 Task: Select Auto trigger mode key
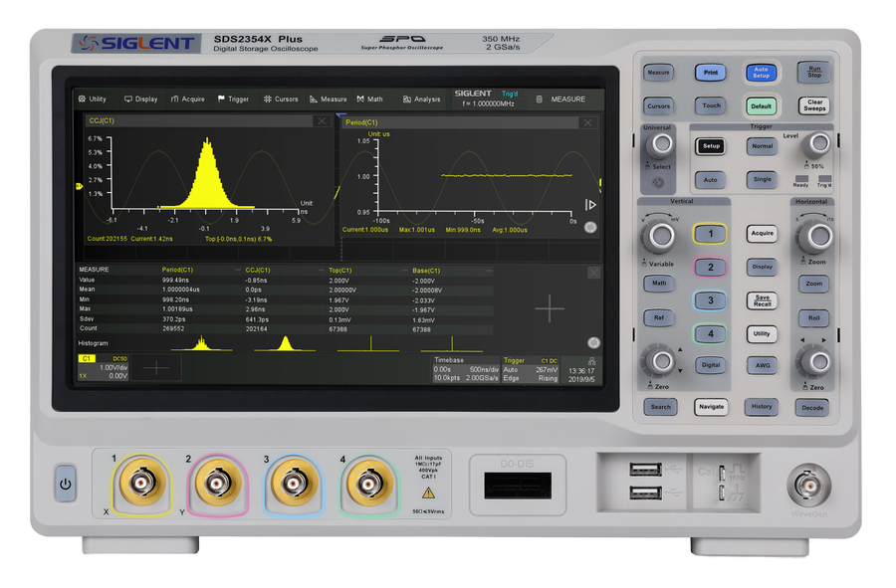(x=710, y=180)
